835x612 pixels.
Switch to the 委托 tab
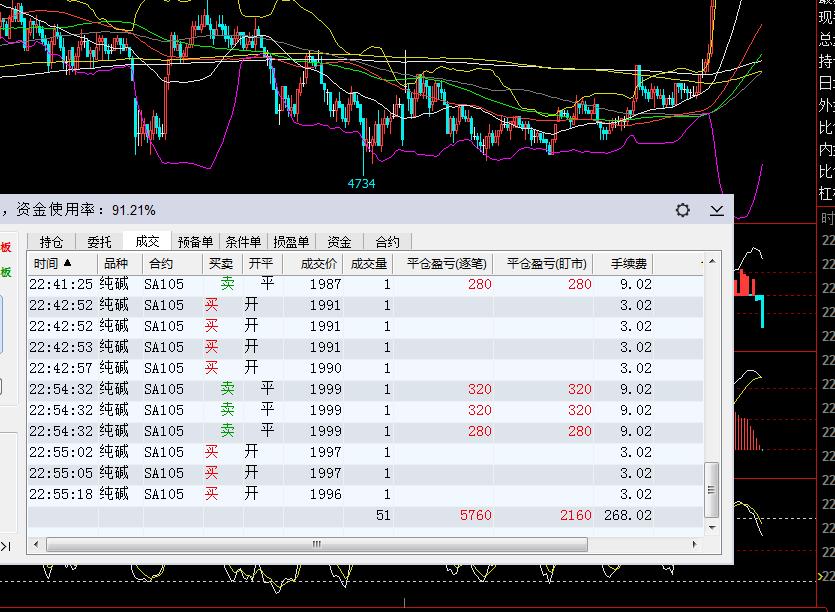point(99,242)
